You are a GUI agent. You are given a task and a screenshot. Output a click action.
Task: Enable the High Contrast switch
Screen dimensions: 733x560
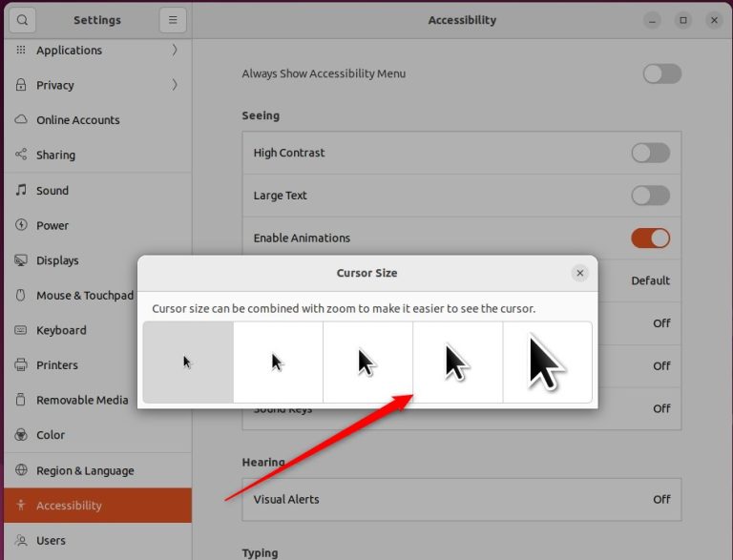(650, 153)
